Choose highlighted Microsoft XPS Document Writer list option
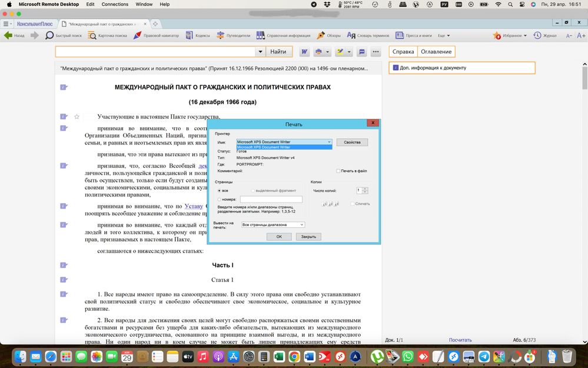This screenshot has height=368, width=588. [284, 147]
